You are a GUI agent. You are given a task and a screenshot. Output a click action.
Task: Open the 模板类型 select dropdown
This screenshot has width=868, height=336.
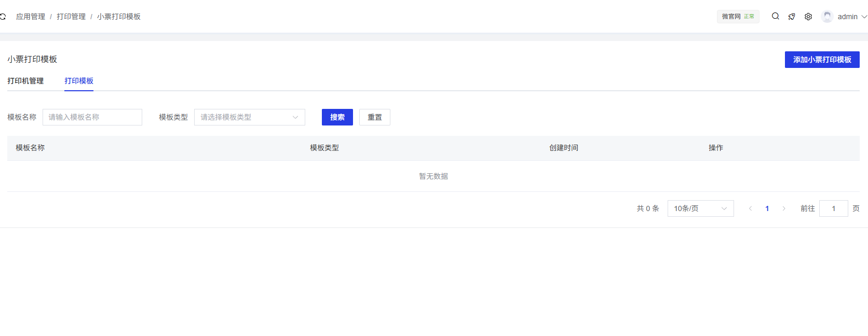[x=249, y=117]
